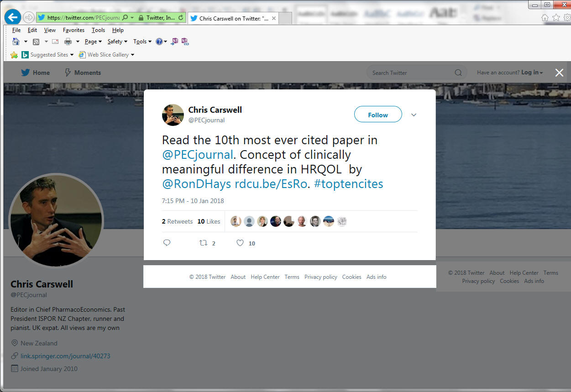
Task: Open the Help menu
Action: (x=118, y=30)
